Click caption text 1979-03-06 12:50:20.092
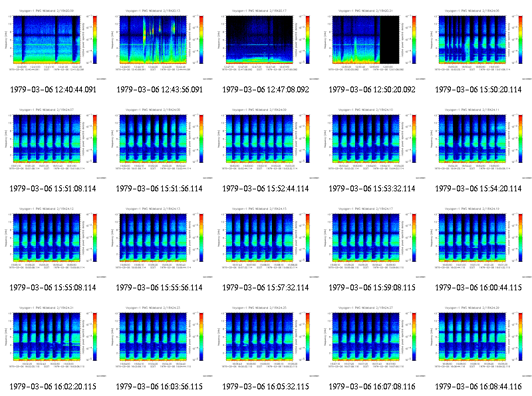 (372, 90)
